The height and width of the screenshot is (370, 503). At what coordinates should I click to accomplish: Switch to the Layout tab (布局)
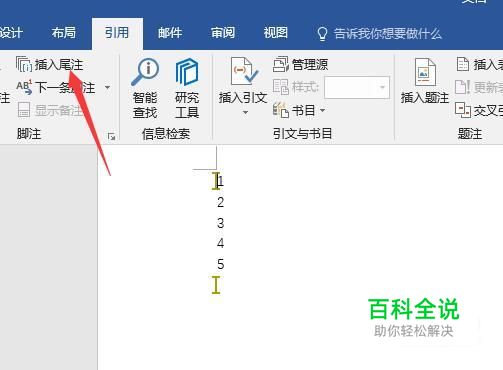pyautogui.click(x=64, y=33)
